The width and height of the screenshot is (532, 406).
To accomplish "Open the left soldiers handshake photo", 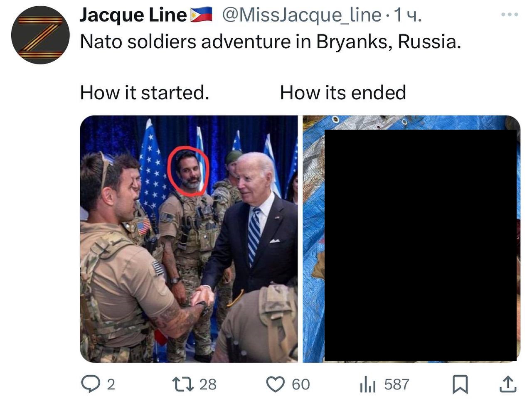I will click(189, 239).
